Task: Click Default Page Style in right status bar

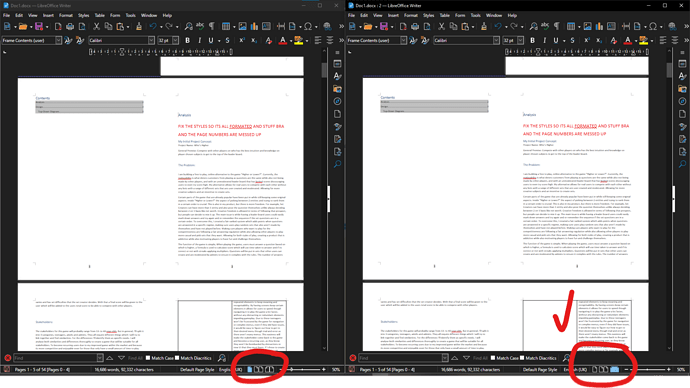Action: pyautogui.click(x=540, y=370)
